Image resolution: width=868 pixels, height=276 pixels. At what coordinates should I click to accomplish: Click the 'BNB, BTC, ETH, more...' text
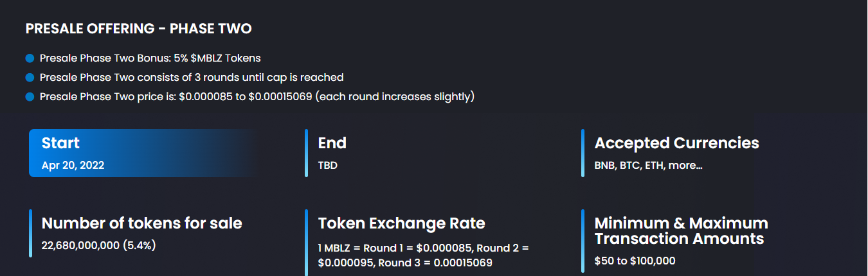[x=649, y=165]
